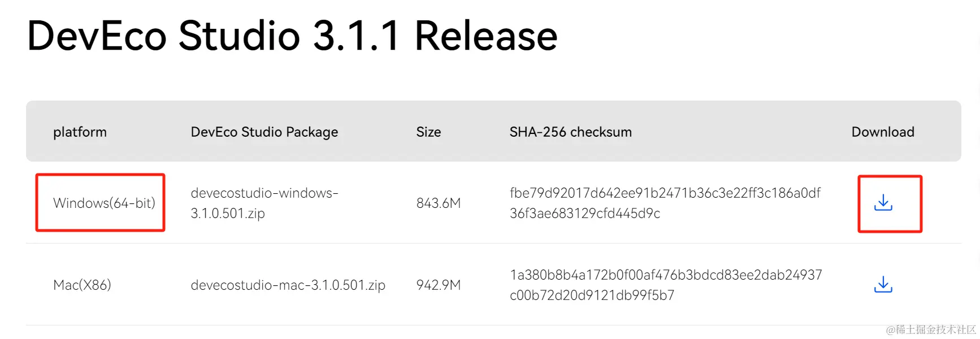Click the devecostudio-mac-3.1.0.501.zip package name
980x339 pixels.
[x=288, y=285]
